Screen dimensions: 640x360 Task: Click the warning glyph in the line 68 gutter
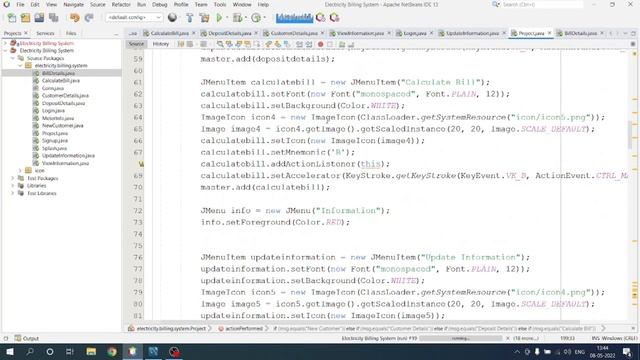click(141, 164)
